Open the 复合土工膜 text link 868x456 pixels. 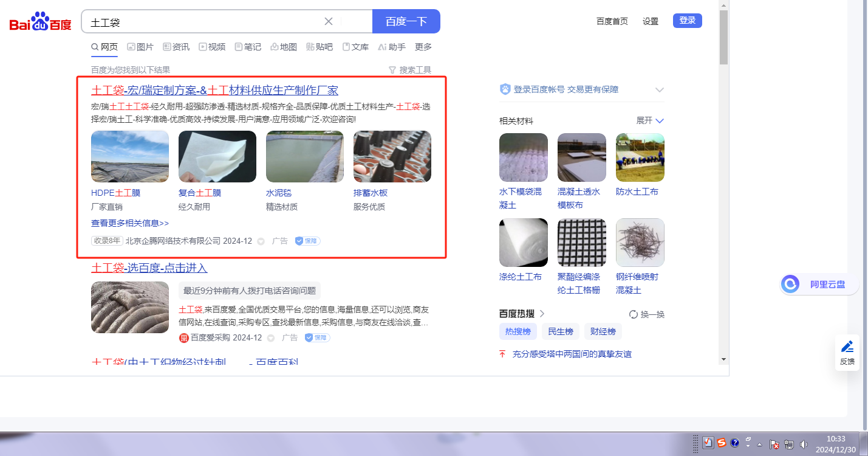click(200, 193)
